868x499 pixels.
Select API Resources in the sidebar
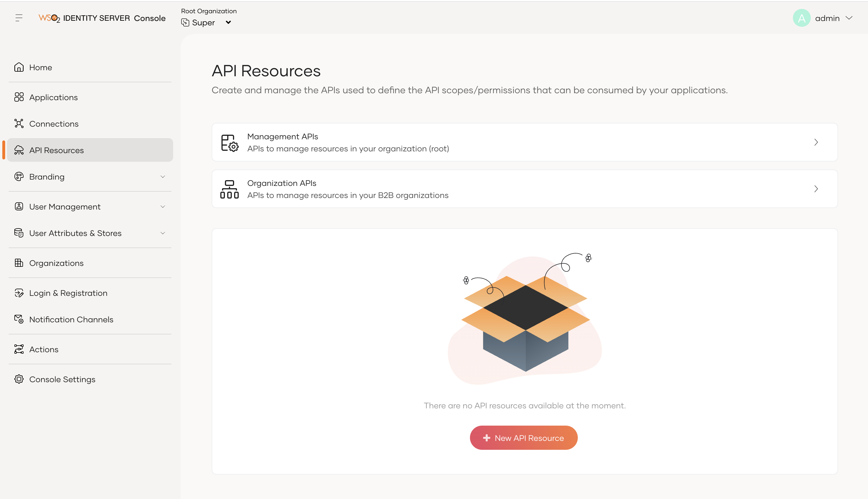click(x=56, y=150)
